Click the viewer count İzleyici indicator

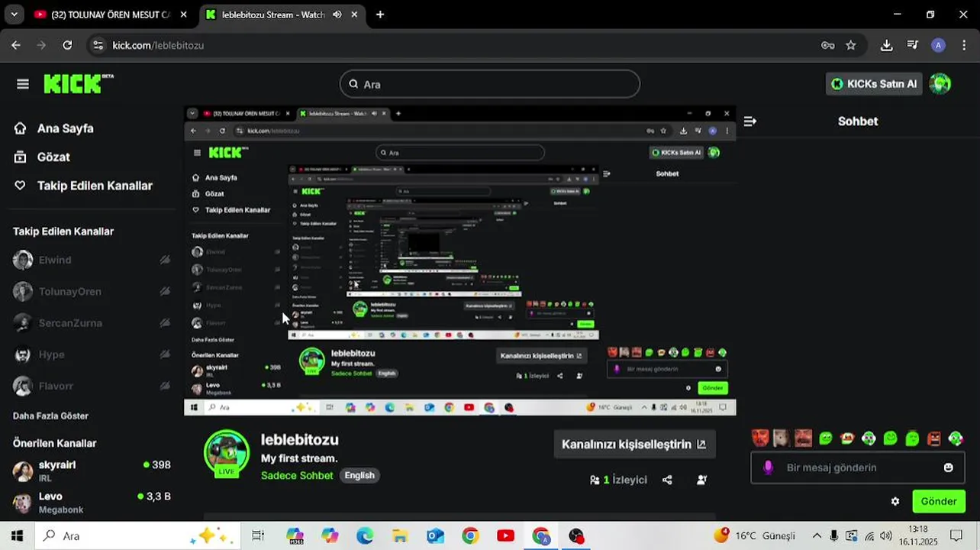[618, 480]
